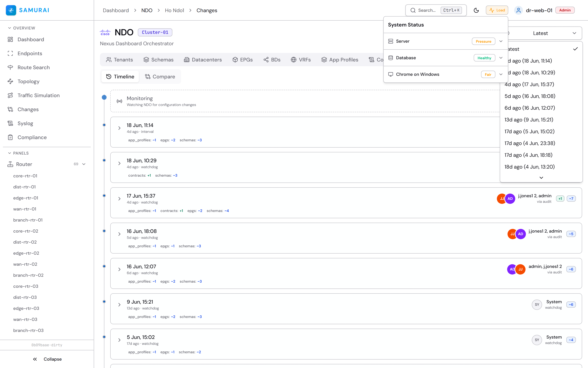Select snapshot 18d ago (4 Jun, 13:20)
The height and width of the screenshot is (368, 588).
pyautogui.click(x=541, y=167)
